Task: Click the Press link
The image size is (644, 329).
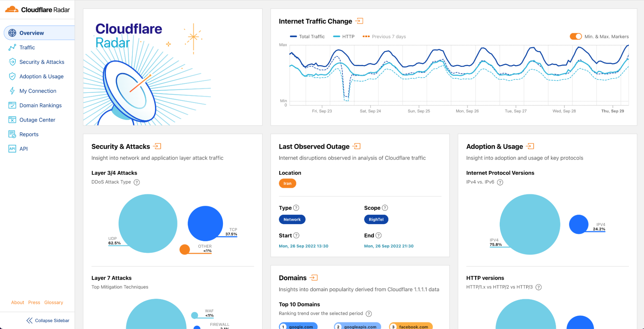Action: [34, 303]
